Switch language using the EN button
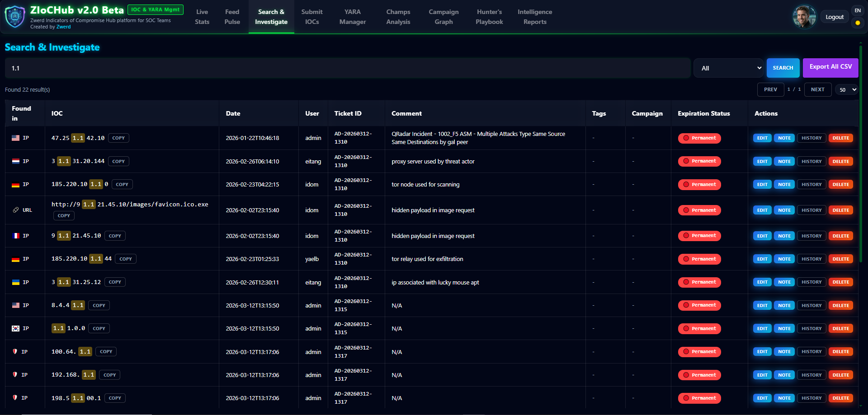This screenshot has height=415, width=868. pos(857,10)
